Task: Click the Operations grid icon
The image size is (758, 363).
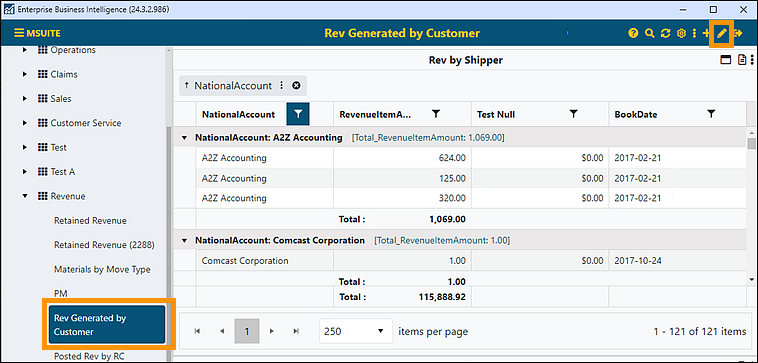Action: [42, 50]
